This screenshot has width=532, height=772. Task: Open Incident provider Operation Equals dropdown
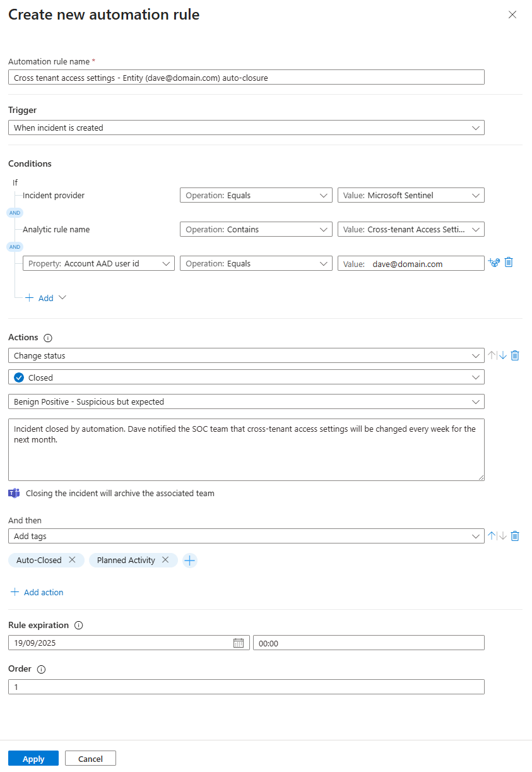pyautogui.click(x=256, y=196)
